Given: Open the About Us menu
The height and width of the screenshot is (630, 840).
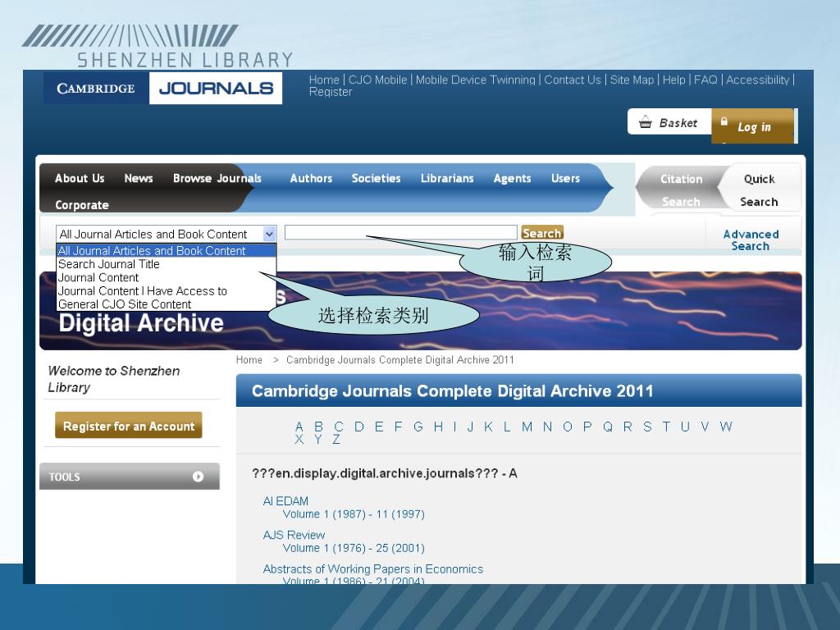Looking at the screenshot, I should pyautogui.click(x=80, y=178).
